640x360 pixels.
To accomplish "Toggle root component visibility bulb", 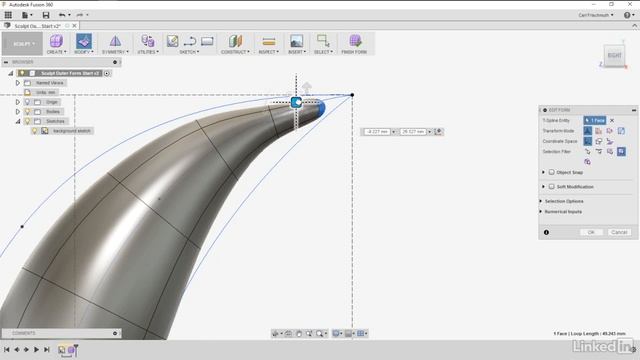I will 22,73.
